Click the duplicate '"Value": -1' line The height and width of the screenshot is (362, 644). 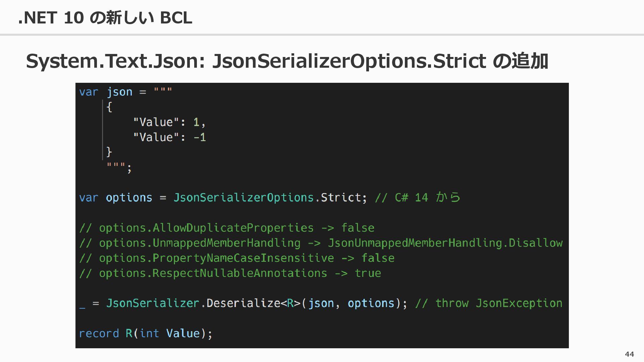[169, 137]
